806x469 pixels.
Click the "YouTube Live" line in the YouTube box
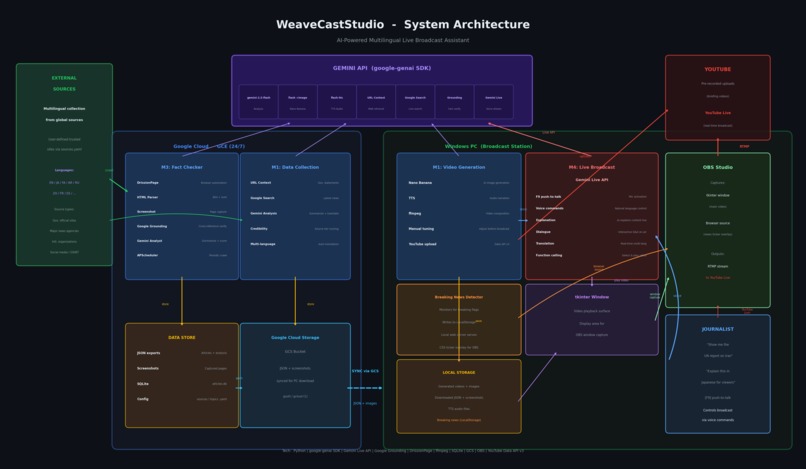(x=718, y=113)
